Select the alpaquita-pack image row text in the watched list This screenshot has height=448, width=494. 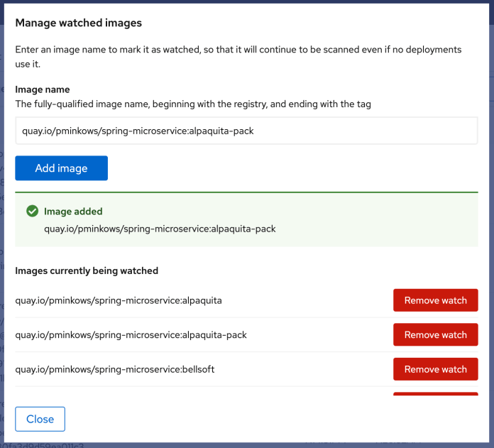(x=131, y=335)
